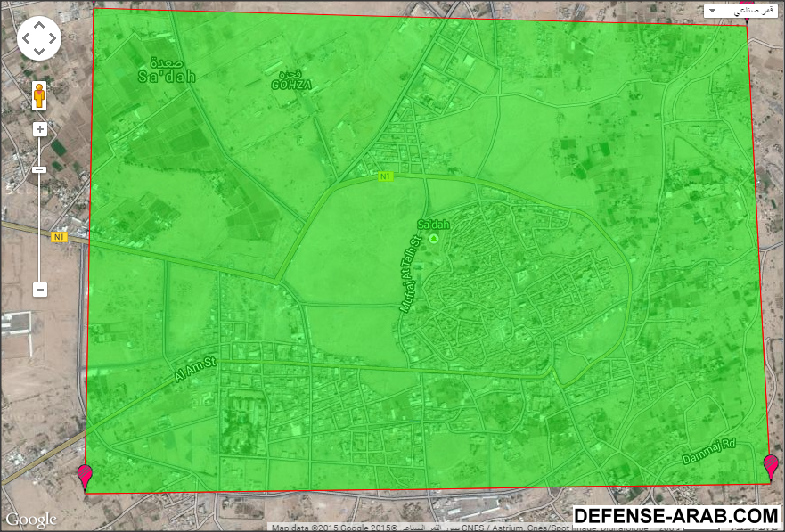Open the satellite map type dropdown
The height and width of the screenshot is (532, 785).
coord(740,12)
